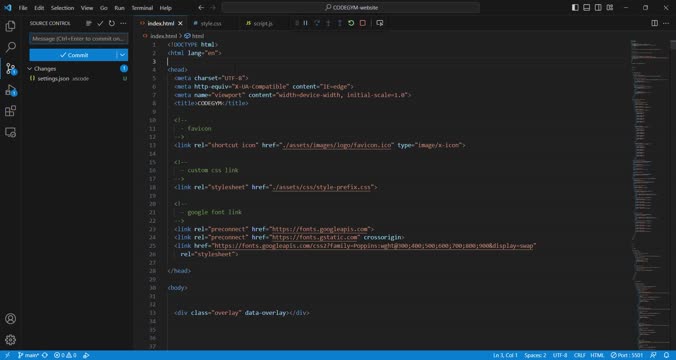676x360 pixels.
Task: Click debug Step Over button
Action: [317, 23]
